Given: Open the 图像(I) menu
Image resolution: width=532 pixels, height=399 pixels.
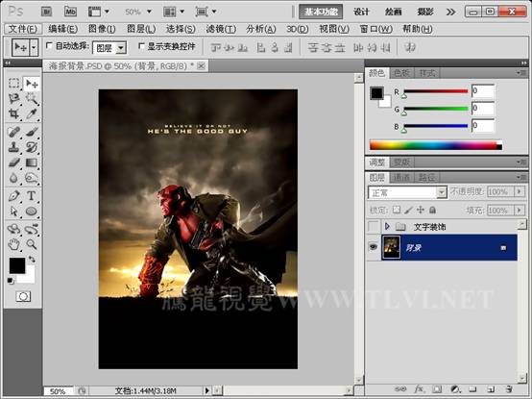Looking at the screenshot, I should pyautogui.click(x=102, y=29).
